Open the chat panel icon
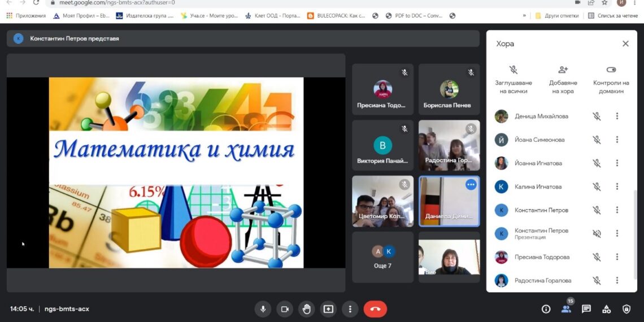 pos(586,309)
